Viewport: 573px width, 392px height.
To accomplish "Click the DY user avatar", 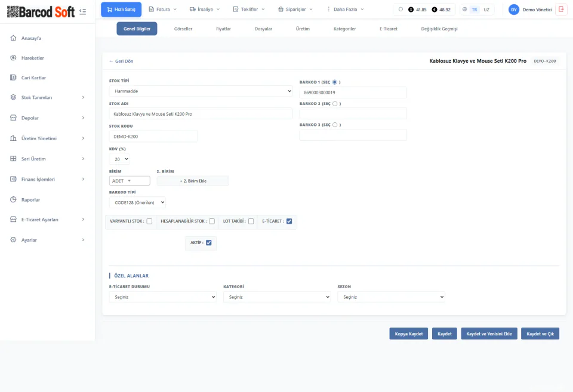I will [514, 10].
